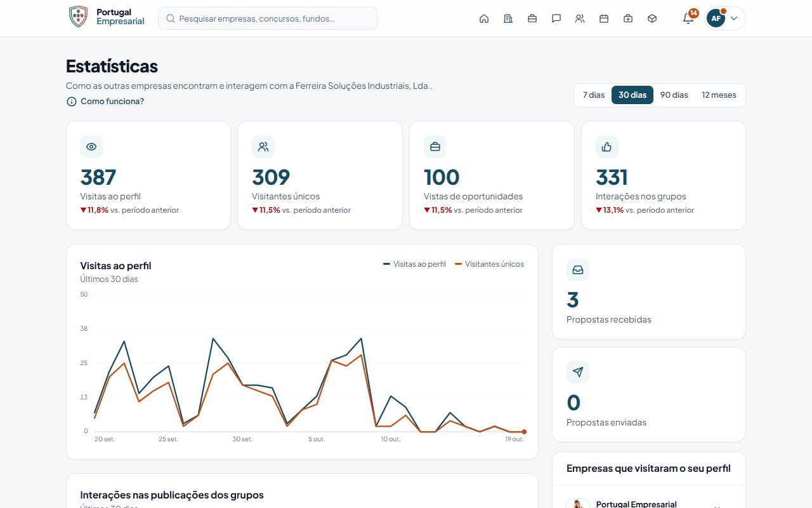Open the medical-kit briefcase icon in the navbar
This screenshot has width=812, height=508.
[628, 18]
